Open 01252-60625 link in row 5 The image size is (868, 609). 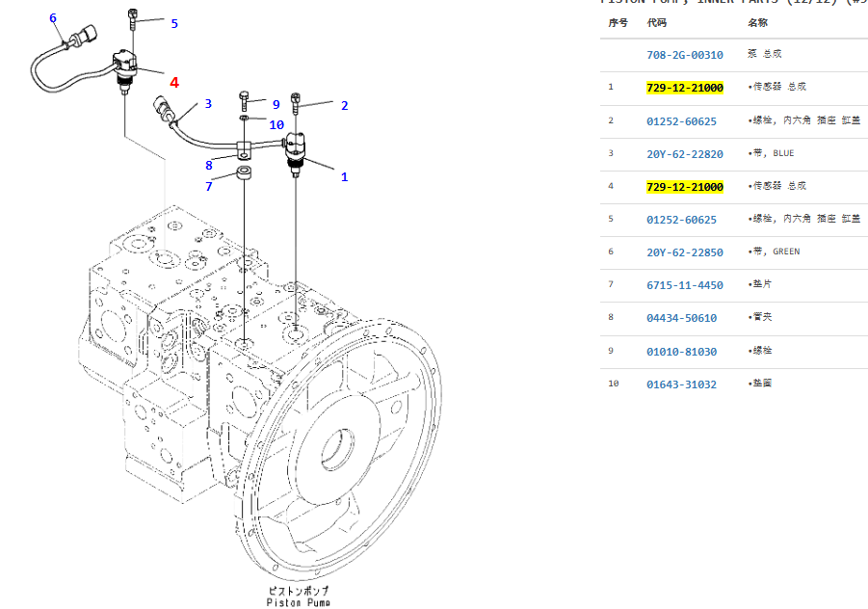coord(681,220)
